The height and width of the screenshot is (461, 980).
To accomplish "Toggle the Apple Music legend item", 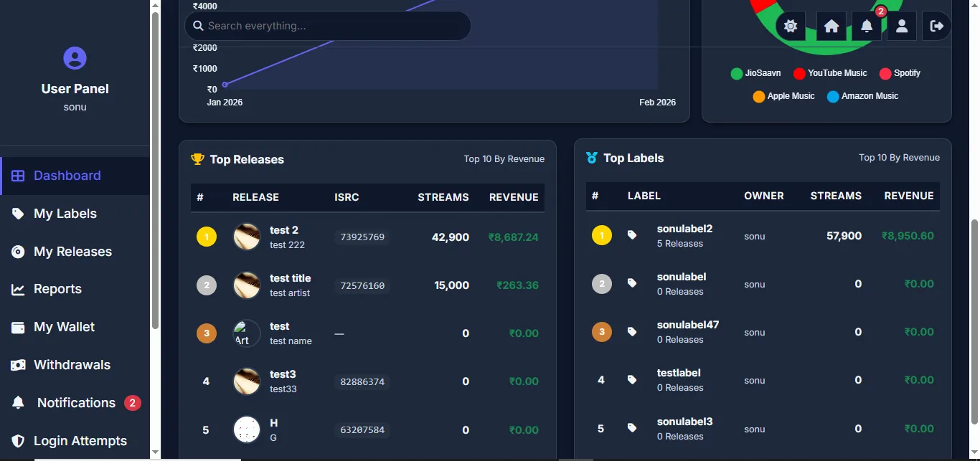I will tap(783, 96).
